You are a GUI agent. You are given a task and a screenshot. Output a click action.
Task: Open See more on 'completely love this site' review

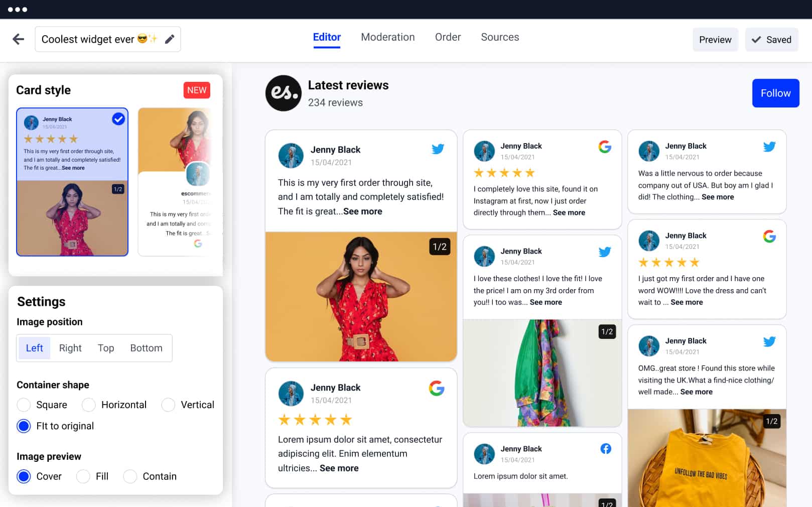tap(569, 212)
